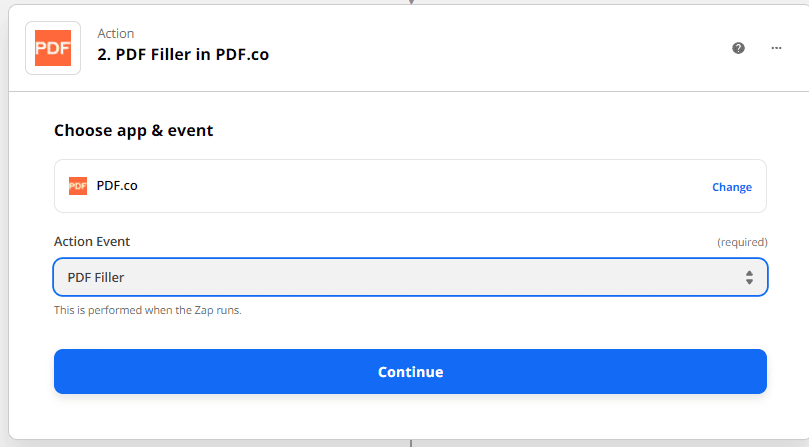The width and height of the screenshot is (809, 447).
Task: Click the up-down arrows on Action Event field
Action: (749, 278)
